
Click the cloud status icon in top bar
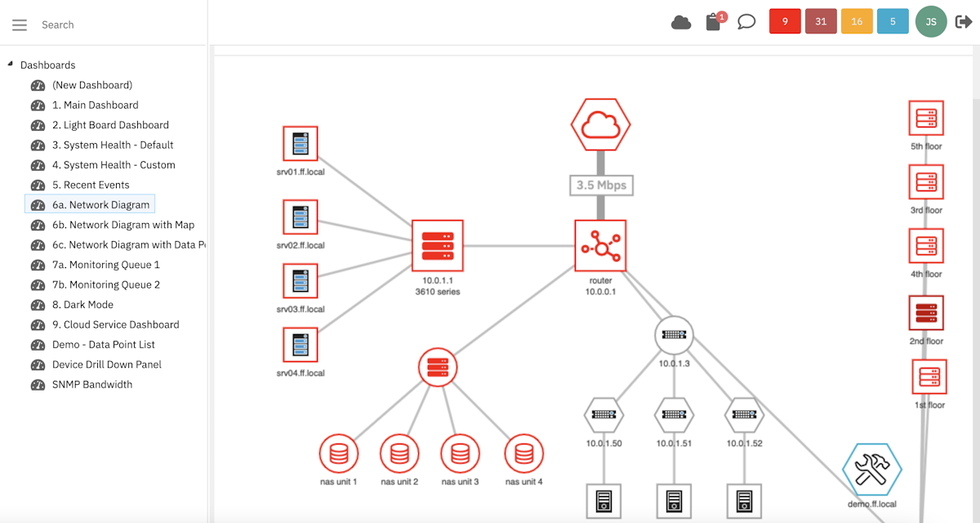[x=681, y=21]
